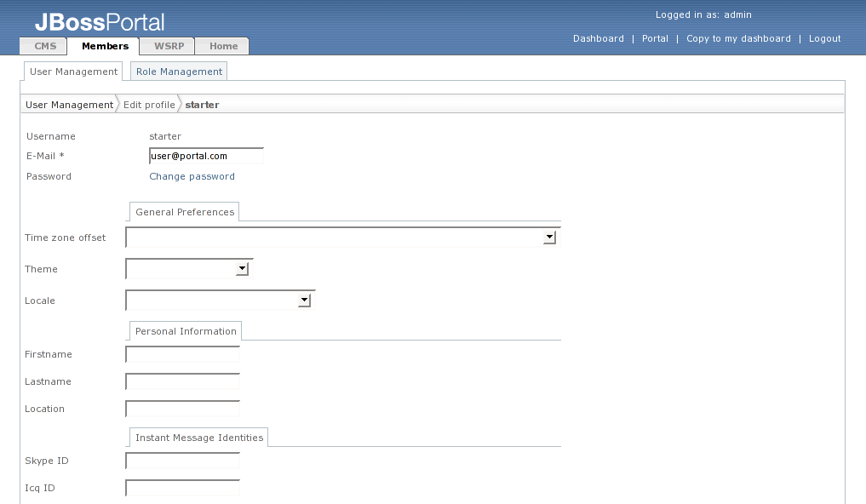This screenshot has height=504, width=866.
Task: Click the Dashboard link in header
Action: tap(598, 38)
